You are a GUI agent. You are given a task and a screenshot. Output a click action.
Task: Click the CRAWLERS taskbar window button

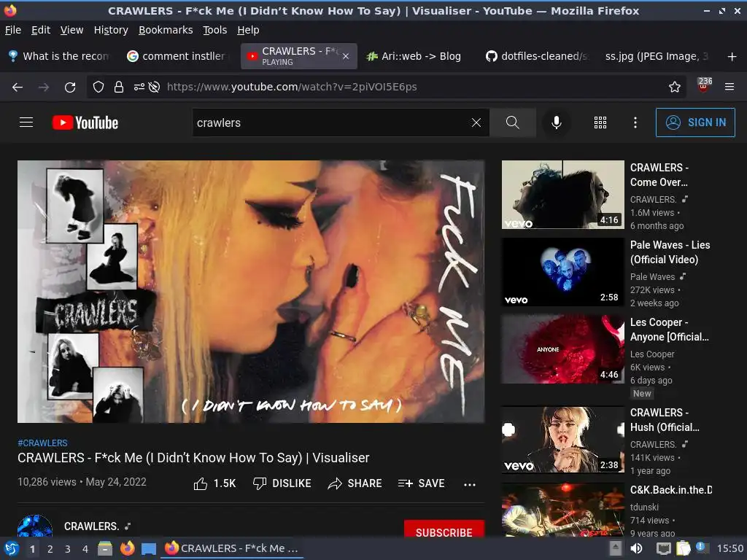[232, 548]
